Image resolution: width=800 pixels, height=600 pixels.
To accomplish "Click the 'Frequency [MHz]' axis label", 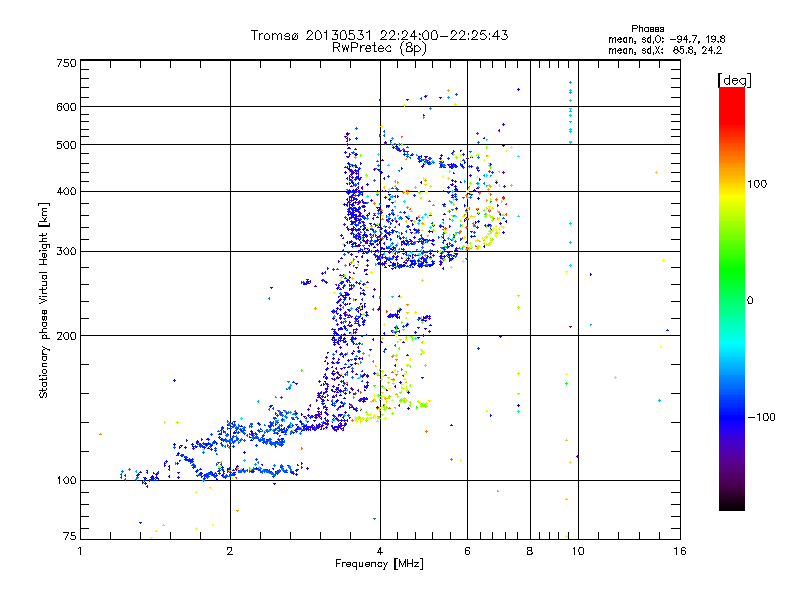I will point(379,564).
